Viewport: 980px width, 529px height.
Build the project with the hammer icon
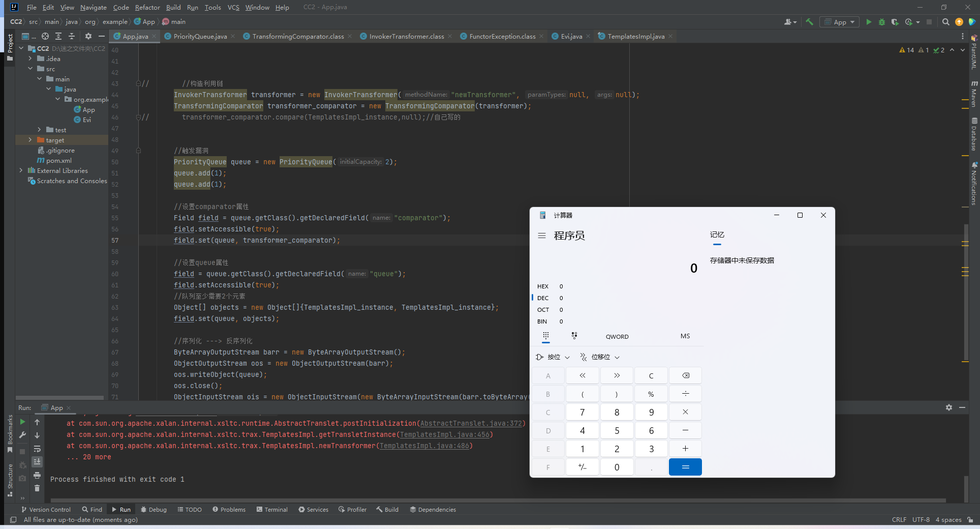click(809, 22)
